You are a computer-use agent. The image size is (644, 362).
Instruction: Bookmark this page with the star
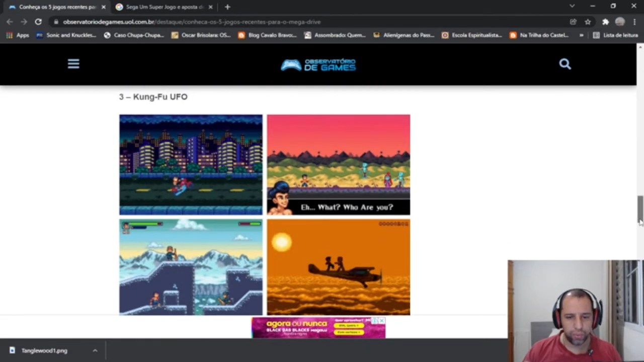pos(588,22)
